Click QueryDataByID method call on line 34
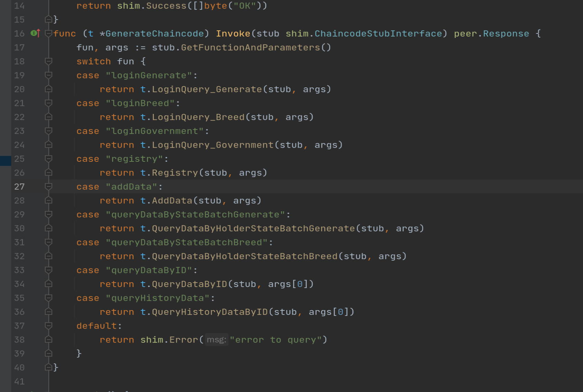Image resolution: width=583 pixels, height=392 pixels. click(190, 284)
